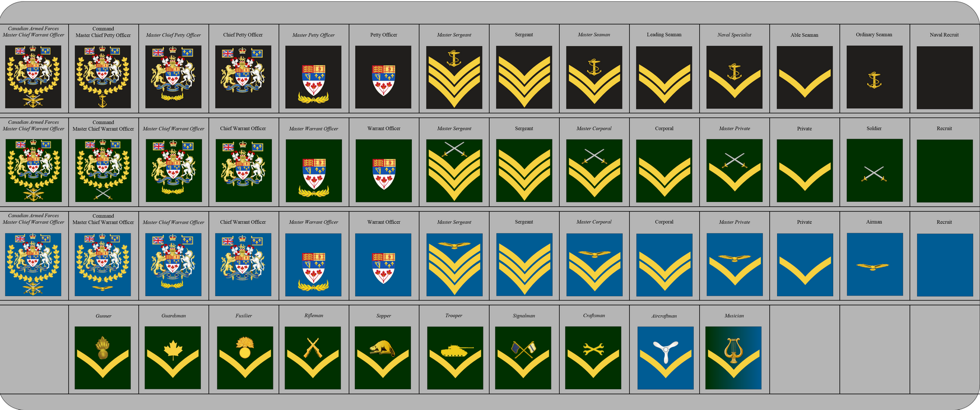Select the "Signalman" label

tap(524, 316)
